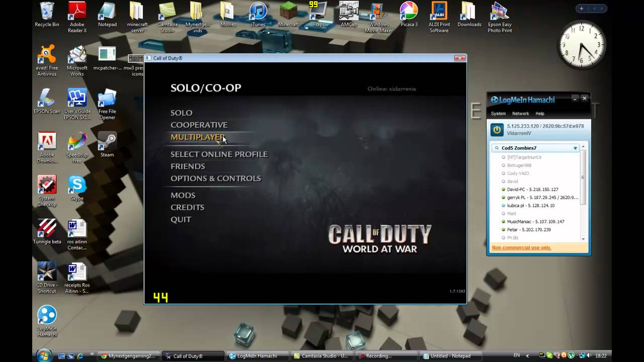Select peer Petar in Hamachi list
The height and width of the screenshot is (362, 644).
[x=528, y=230]
